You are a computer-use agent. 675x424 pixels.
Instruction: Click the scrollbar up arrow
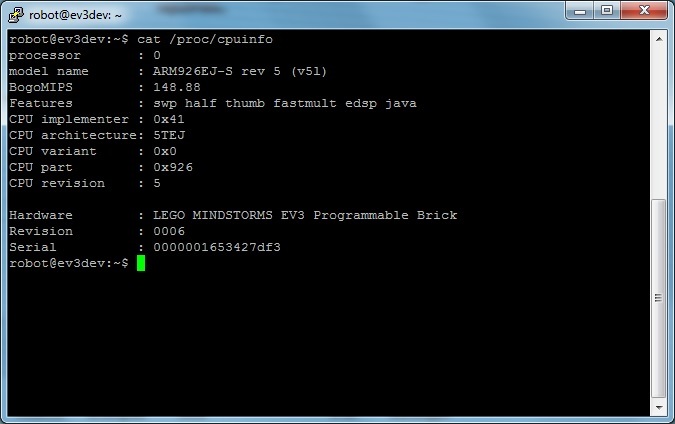pyautogui.click(x=658, y=39)
